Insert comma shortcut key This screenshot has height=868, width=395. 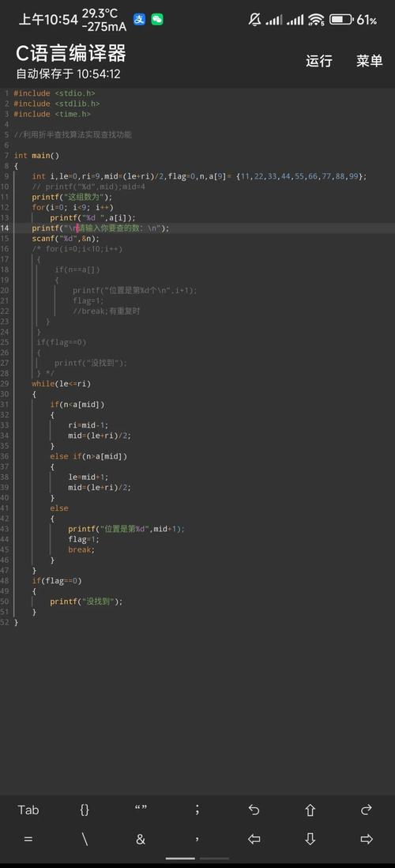[197, 840]
